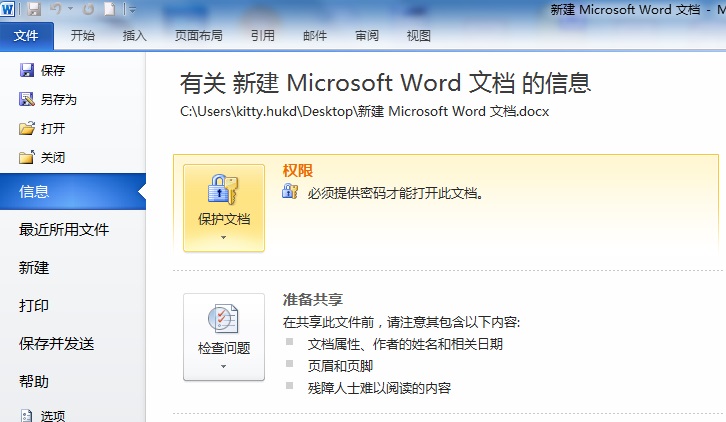Image resolution: width=726 pixels, height=422 pixels.
Task: Click the 选项 icon in sidebar
Action: pos(27,415)
